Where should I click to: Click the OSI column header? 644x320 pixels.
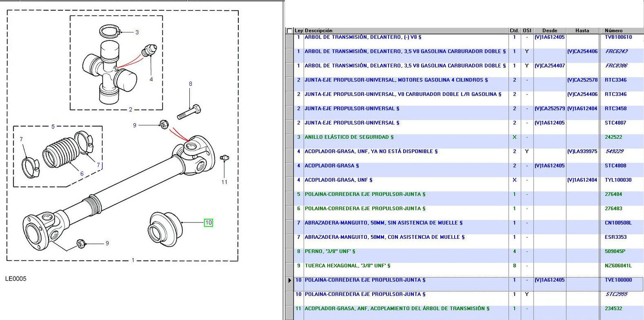click(x=527, y=31)
